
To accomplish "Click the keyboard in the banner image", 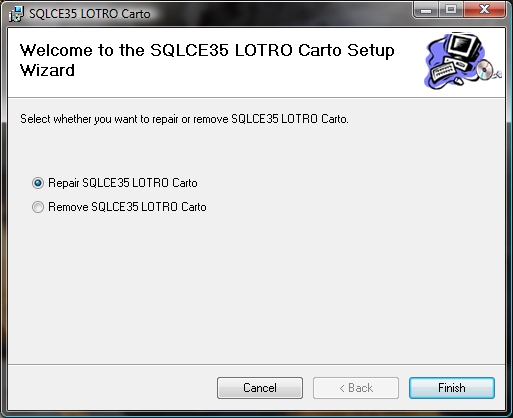I will pos(443,71).
